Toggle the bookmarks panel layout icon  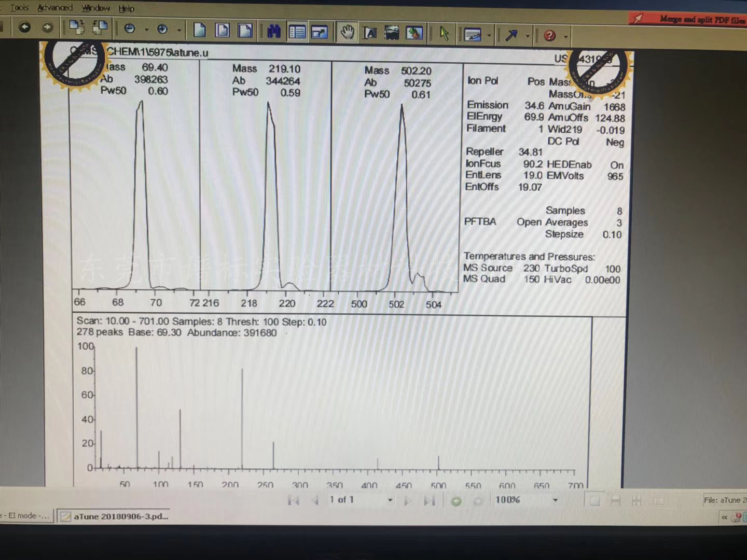tap(297, 32)
